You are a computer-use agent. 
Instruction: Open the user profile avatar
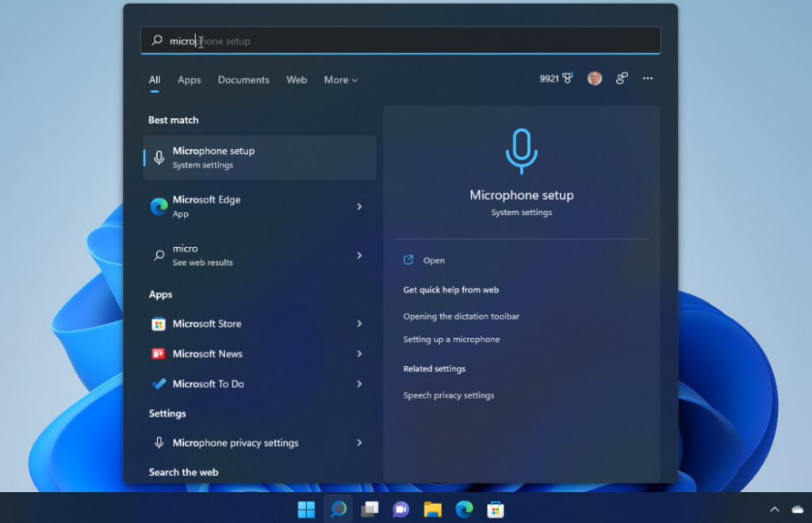coord(595,79)
